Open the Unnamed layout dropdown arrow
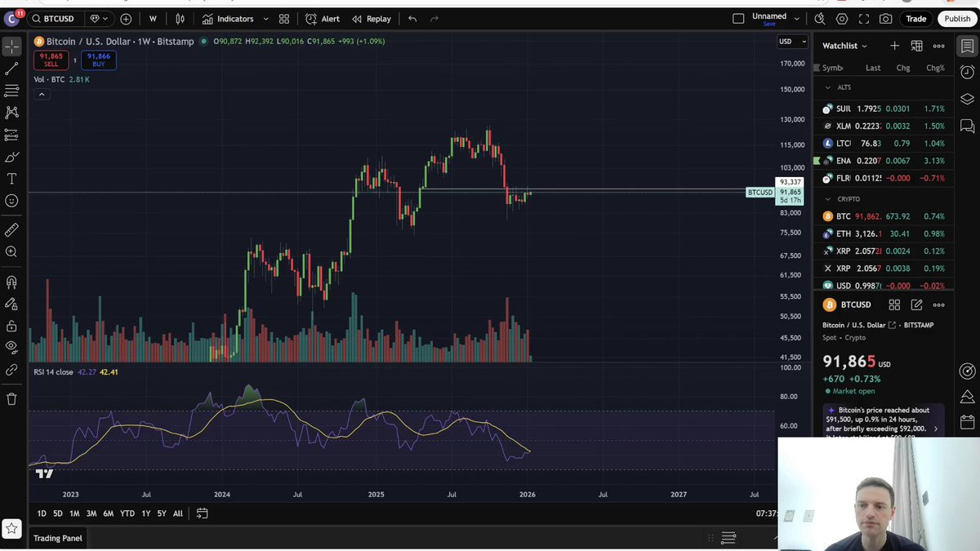 pyautogui.click(x=796, y=19)
